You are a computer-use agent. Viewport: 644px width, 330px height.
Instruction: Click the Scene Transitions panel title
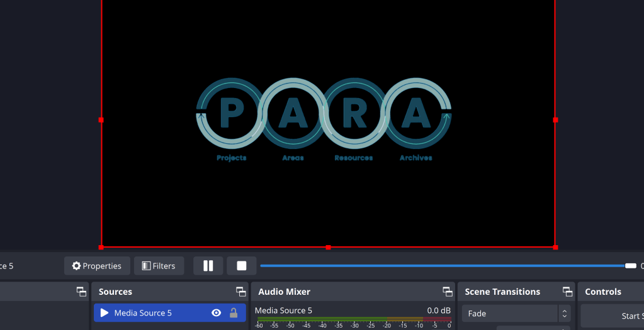pos(502,292)
